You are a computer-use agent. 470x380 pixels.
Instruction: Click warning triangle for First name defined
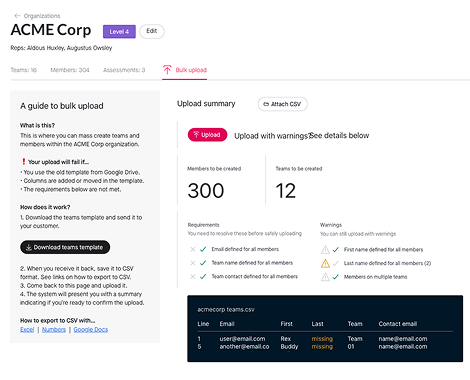click(x=325, y=250)
